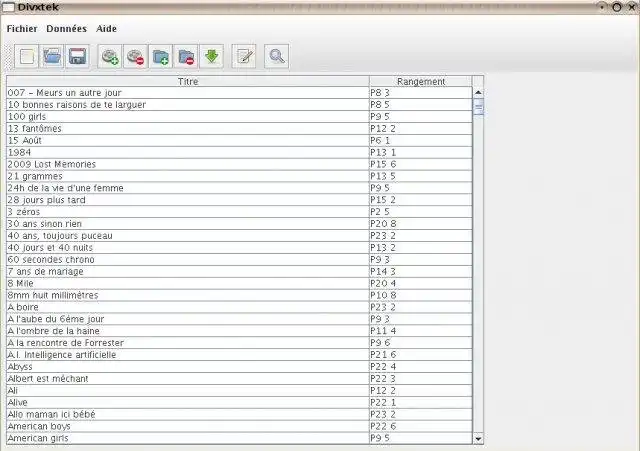The image size is (640, 451).
Task: Click Rangement cell P21 6
Action: point(421,355)
